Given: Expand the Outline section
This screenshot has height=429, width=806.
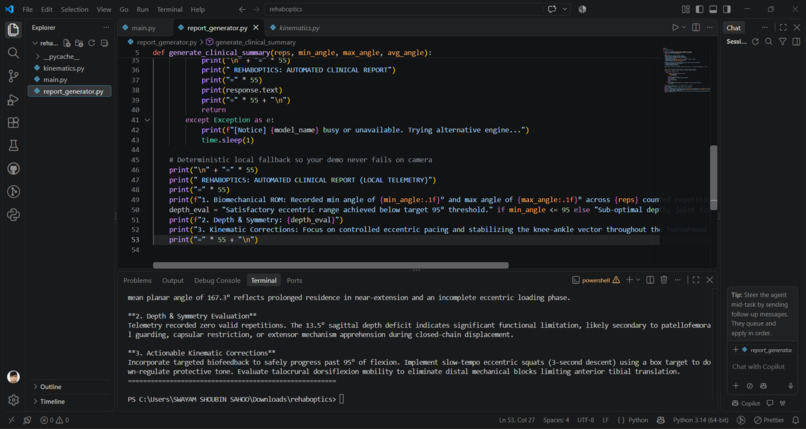Looking at the screenshot, I should (50, 387).
